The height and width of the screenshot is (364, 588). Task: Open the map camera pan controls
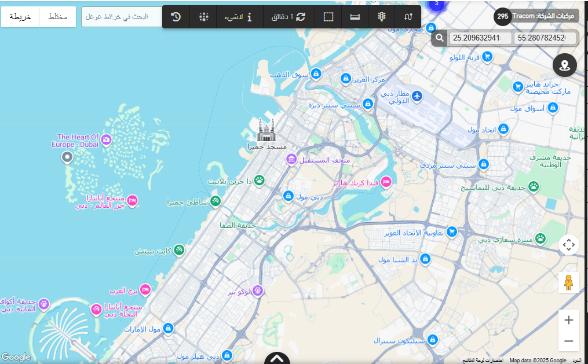(568, 245)
